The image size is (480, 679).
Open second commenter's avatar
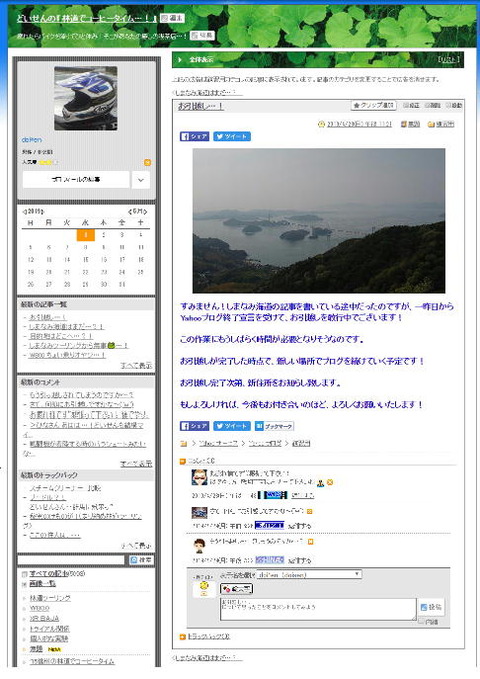[199, 513]
